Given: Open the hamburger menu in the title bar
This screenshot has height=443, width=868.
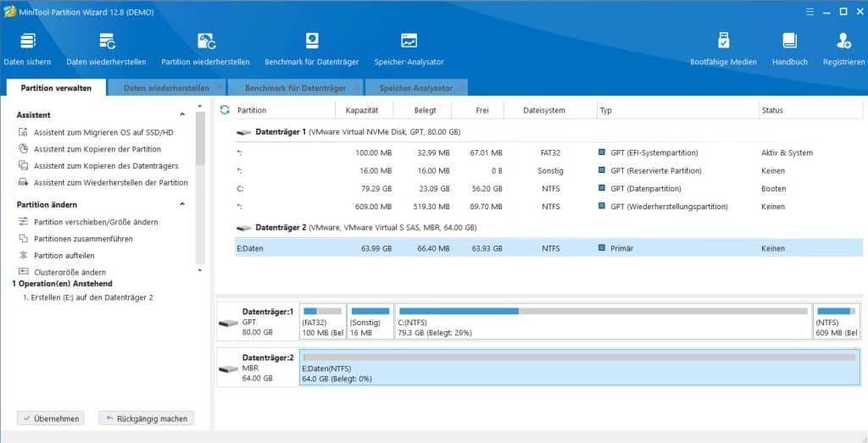Looking at the screenshot, I should [810, 12].
